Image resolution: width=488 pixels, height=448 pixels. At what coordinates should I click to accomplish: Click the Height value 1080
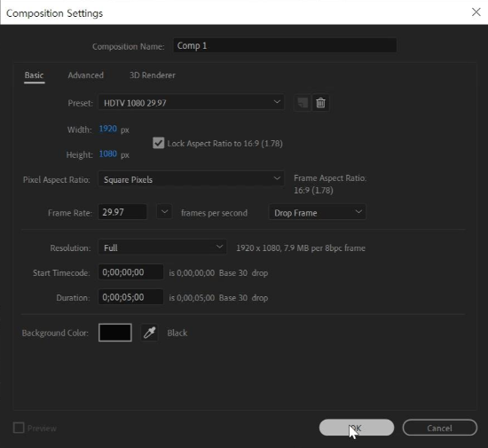point(108,154)
